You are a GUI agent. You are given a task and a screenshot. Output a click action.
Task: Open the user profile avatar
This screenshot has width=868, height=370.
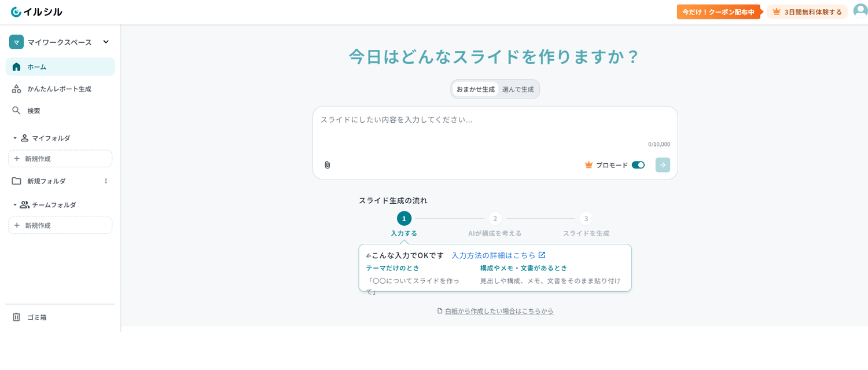[860, 11]
